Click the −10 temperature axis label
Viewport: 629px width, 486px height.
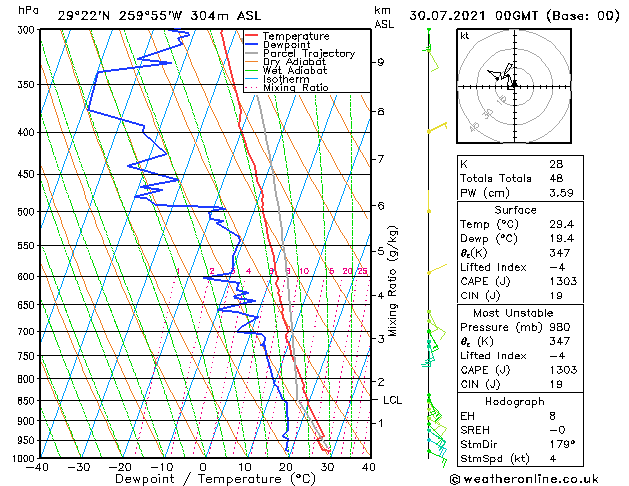pyautogui.click(x=162, y=467)
